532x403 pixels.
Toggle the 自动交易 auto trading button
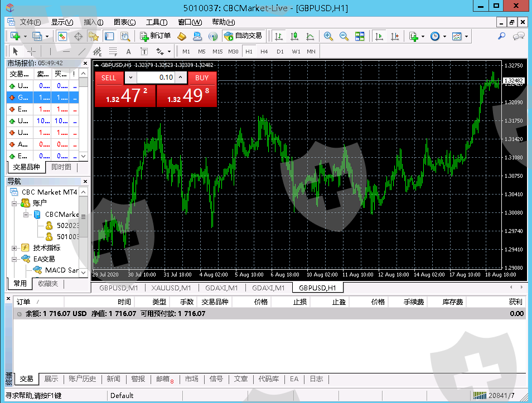tap(243, 36)
